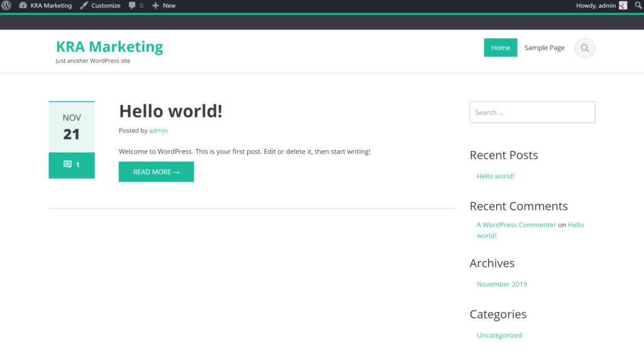Click the Archives heading
Viewport: 644px width, 354px height.
pos(492,263)
